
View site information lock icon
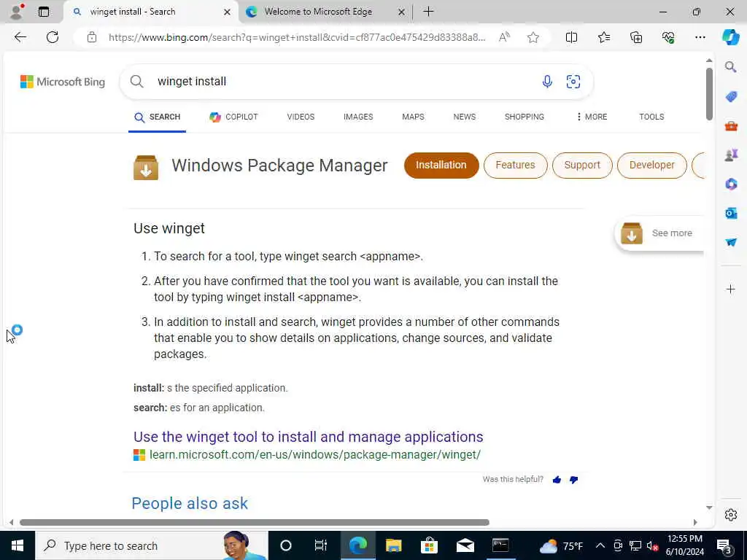tap(92, 37)
